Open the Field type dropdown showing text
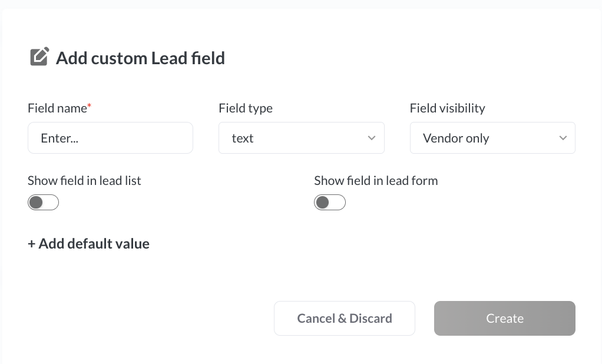Screen dimensions: 602x364 point(301,138)
